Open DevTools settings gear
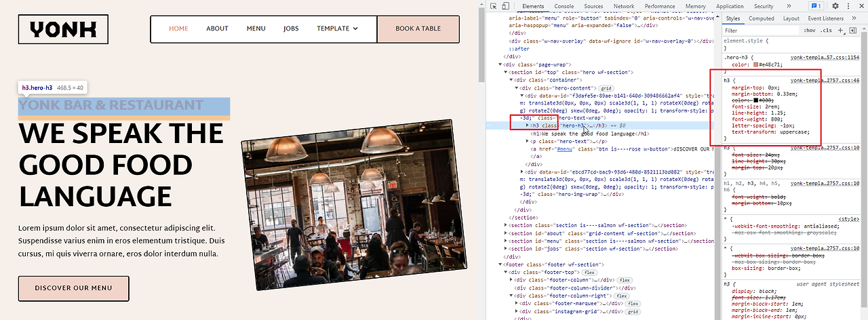Screen dimensions: 868x320 pos(835,6)
